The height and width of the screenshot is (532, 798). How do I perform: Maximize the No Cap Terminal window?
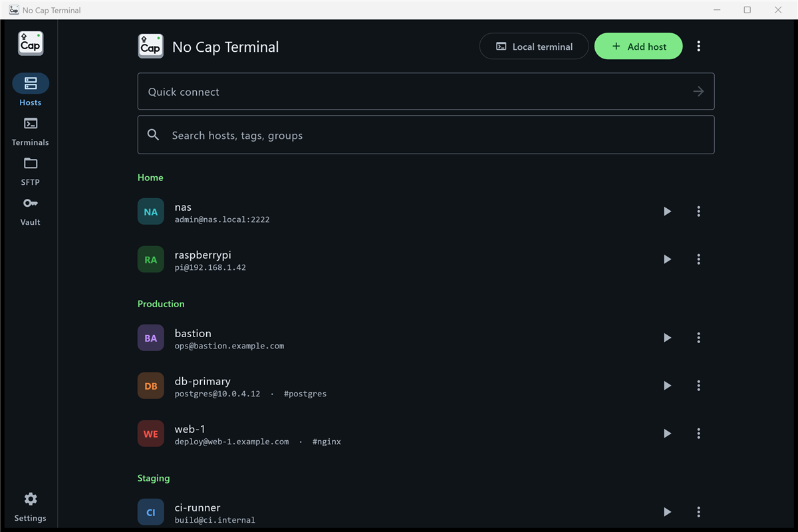pos(747,10)
